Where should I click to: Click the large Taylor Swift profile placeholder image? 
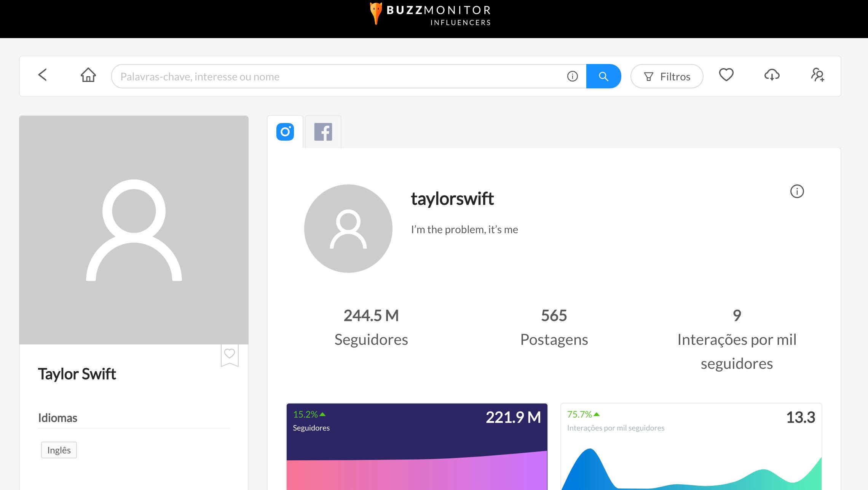pos(134,230)
